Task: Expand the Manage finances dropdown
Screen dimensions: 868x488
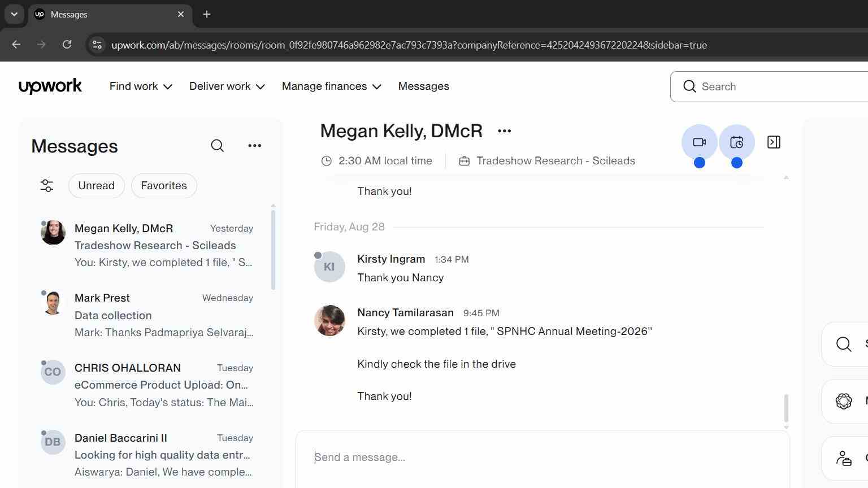Action: (x=331, y=86)
